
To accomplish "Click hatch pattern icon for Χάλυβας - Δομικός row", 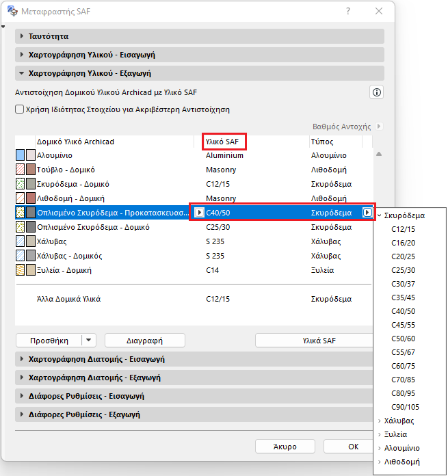I will click(20, 256).
